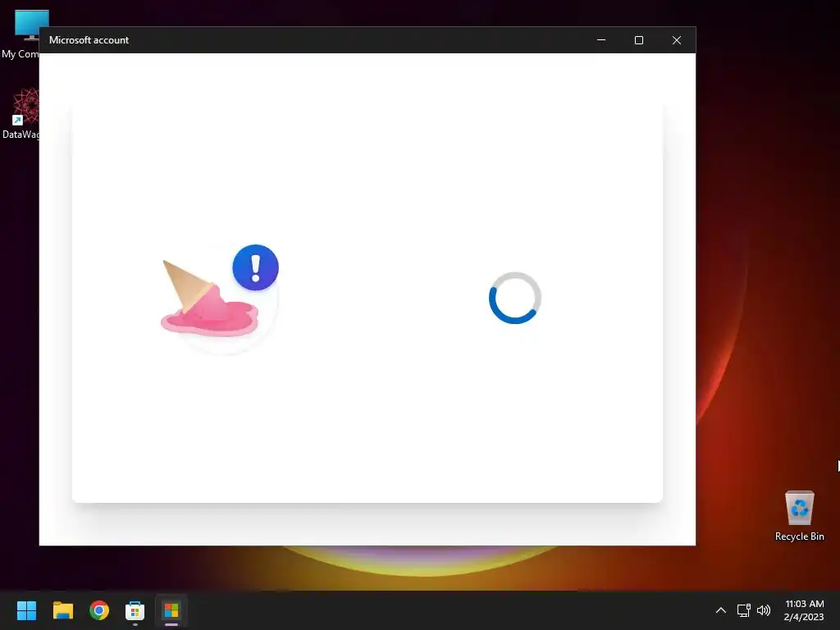
Task: Click the blue loading spinner
Action: point(515,298)
